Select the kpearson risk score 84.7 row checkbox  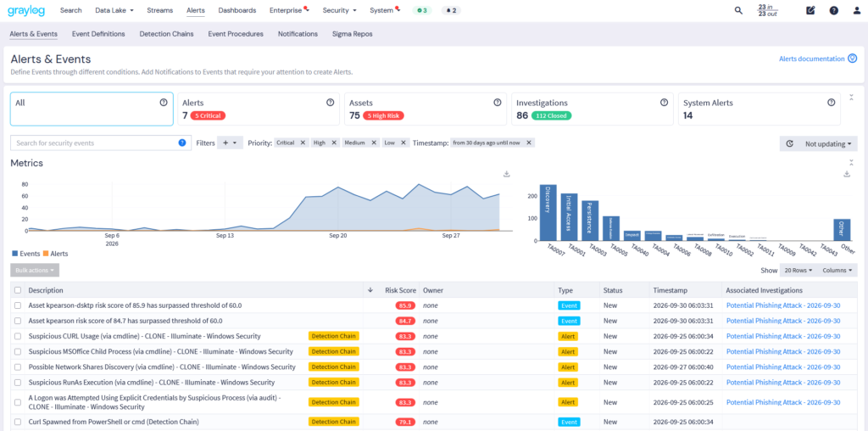click(19, 321)
